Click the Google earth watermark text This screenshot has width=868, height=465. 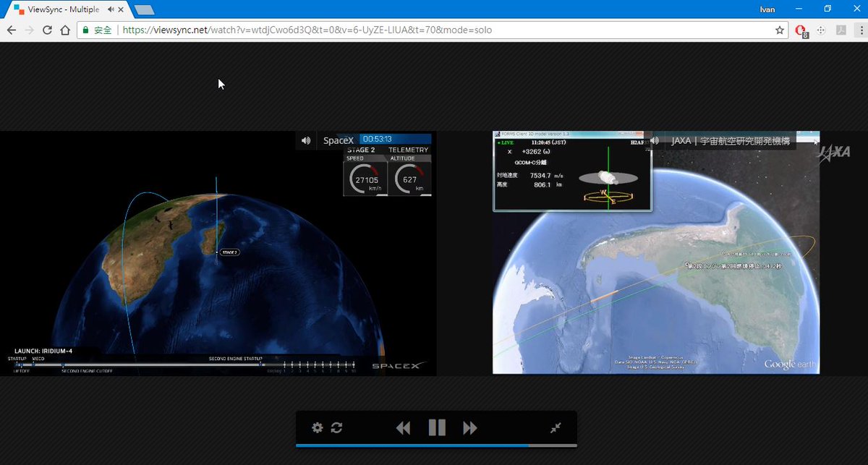point(790,364)
